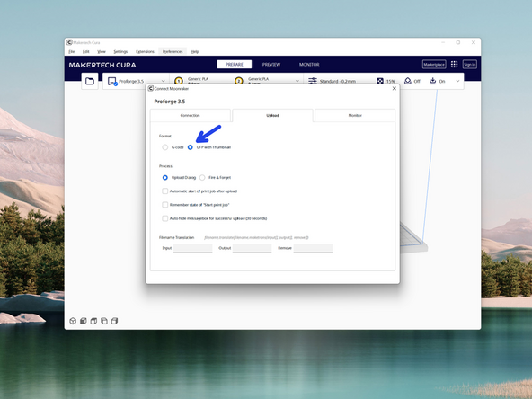
Task: Open the Extensions menu
Action: click(145, 51)
